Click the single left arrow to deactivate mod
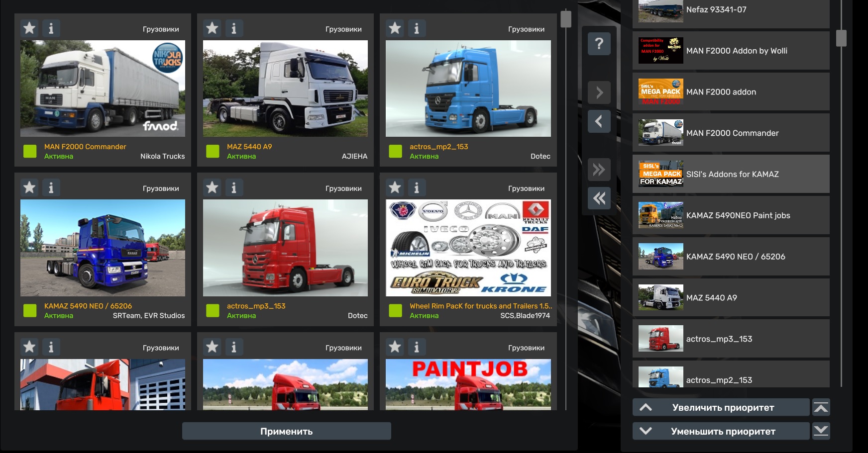The width and height of the screenshot is (868, 453). click(x=599, y=121)
